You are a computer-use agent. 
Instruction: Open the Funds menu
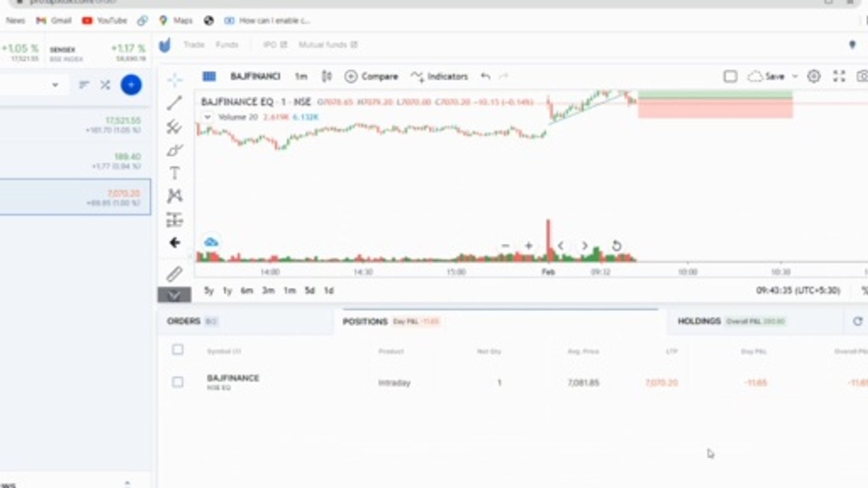tap(226, 45)
